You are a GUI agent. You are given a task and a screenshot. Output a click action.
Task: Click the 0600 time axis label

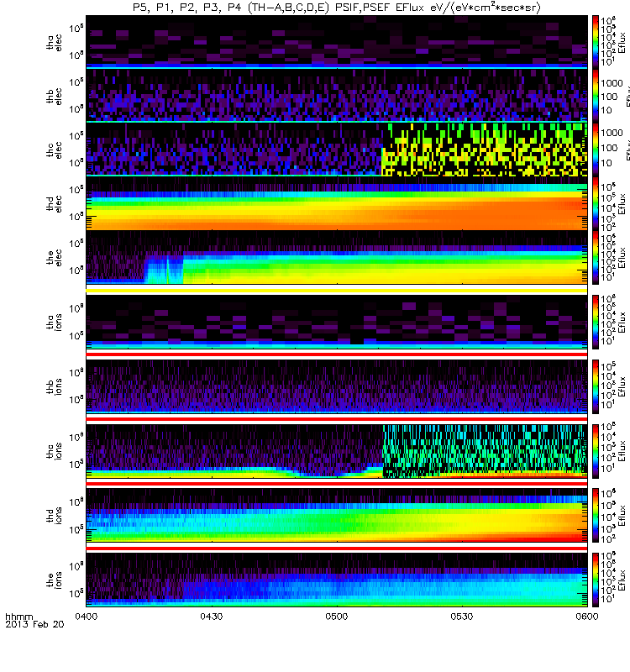[x=587, y=617]
